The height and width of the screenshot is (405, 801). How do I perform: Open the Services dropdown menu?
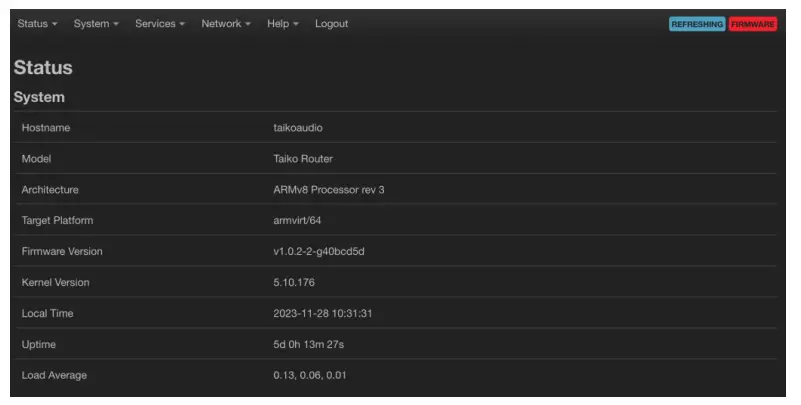click(160, 24)
